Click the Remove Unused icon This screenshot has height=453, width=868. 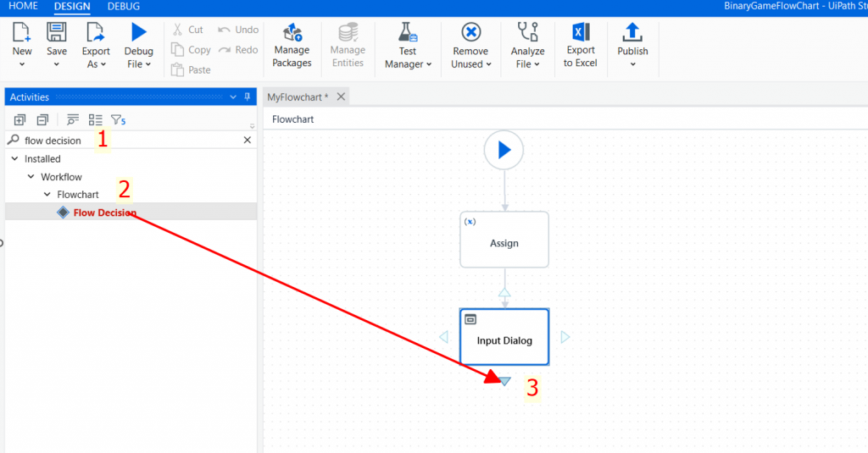point(470,32)
